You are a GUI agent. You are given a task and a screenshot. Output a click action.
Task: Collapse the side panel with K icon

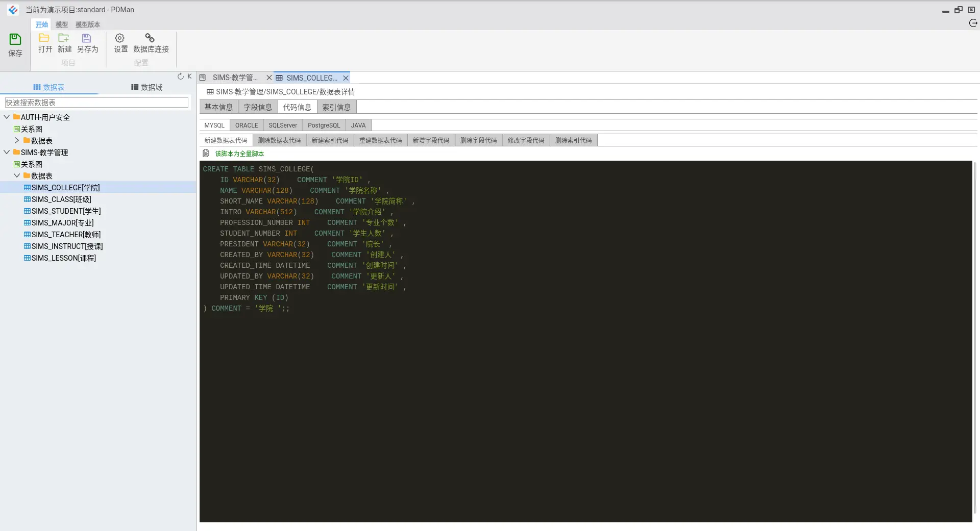(189, 77)
